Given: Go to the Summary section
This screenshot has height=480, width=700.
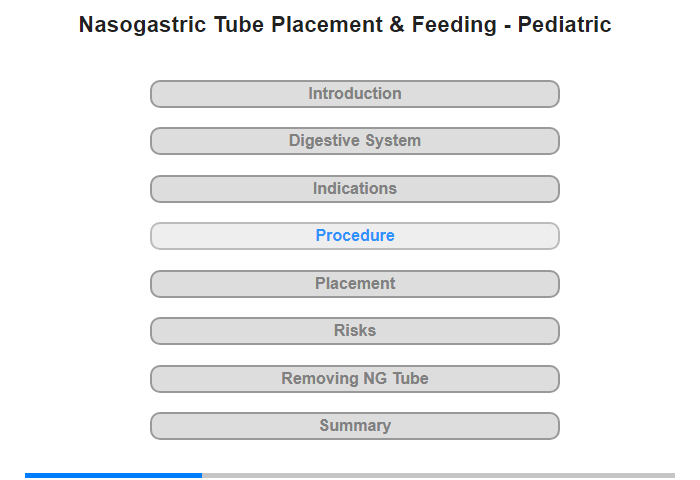Looking at the screenshot, I should tap(354, 426).
